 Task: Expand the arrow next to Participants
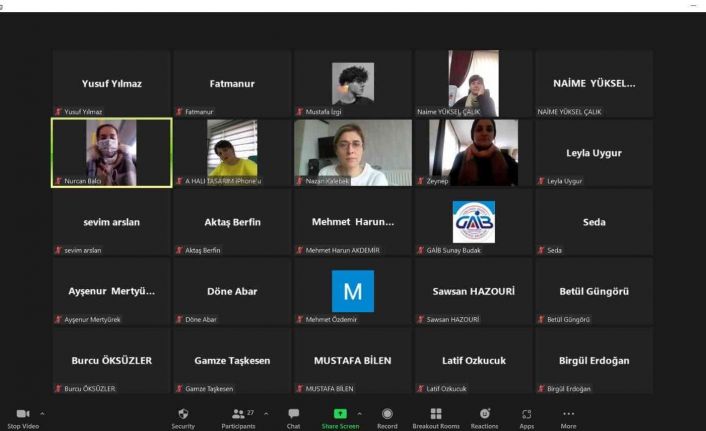click(x=266, y=413)
